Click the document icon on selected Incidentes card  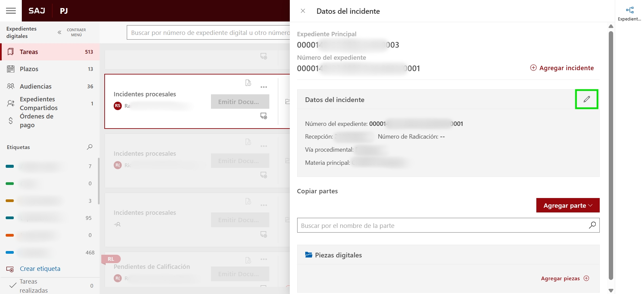coord(248,83)
